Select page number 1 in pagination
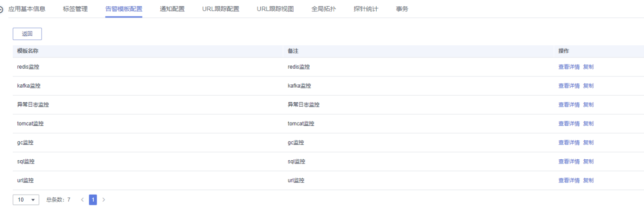 93,200
